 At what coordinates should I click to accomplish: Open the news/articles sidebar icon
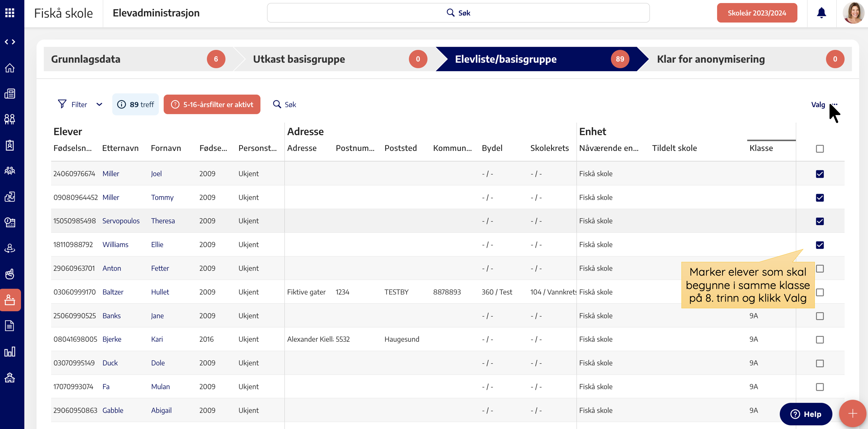[10, 94]
